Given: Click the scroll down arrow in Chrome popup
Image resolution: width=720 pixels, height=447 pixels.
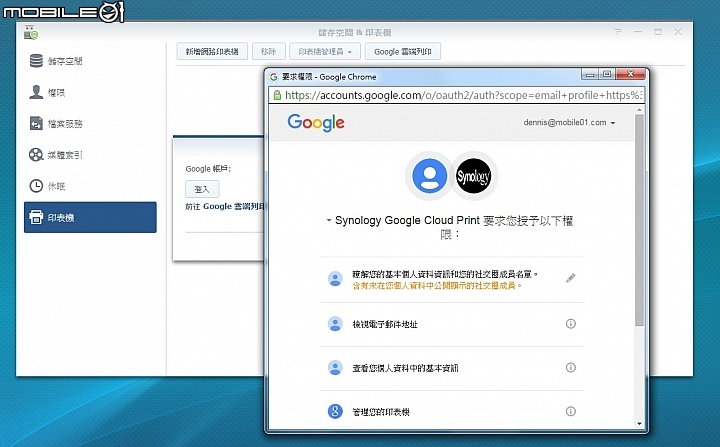Looking at the screenshot, I should coord(639,424).
